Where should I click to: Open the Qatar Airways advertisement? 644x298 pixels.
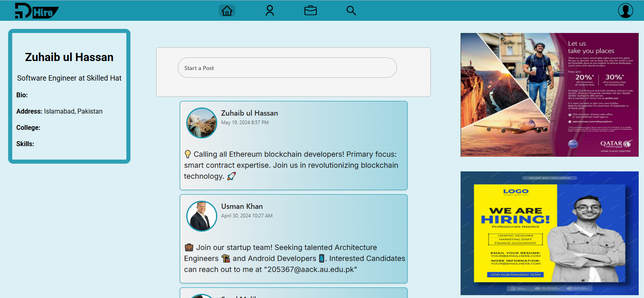coord(549,95)
